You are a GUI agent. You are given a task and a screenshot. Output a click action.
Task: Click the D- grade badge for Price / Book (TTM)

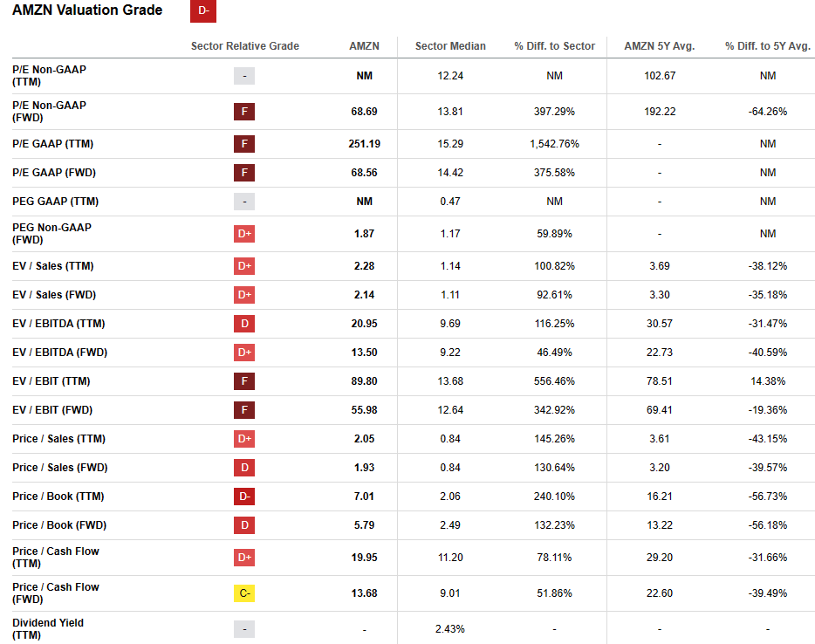point(244,497)
